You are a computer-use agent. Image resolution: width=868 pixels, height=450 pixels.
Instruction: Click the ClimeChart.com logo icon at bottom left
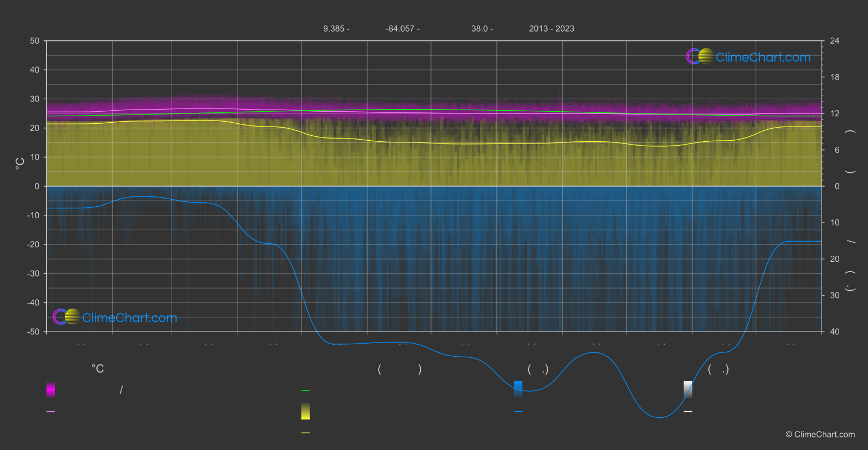(x=66, y=316)
